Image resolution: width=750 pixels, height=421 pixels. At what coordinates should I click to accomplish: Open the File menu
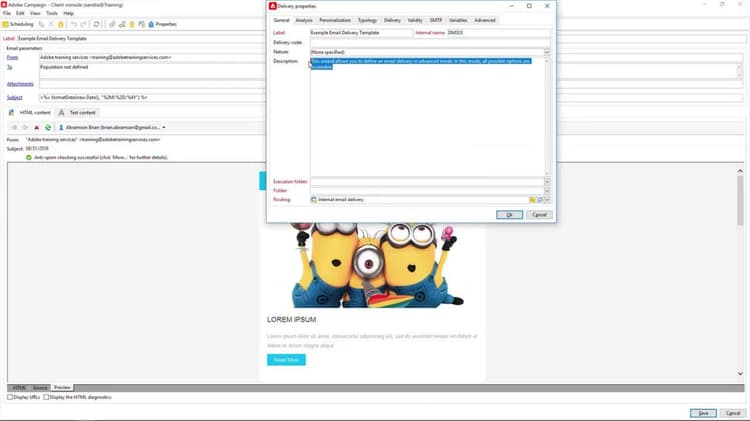coord(7,13)
